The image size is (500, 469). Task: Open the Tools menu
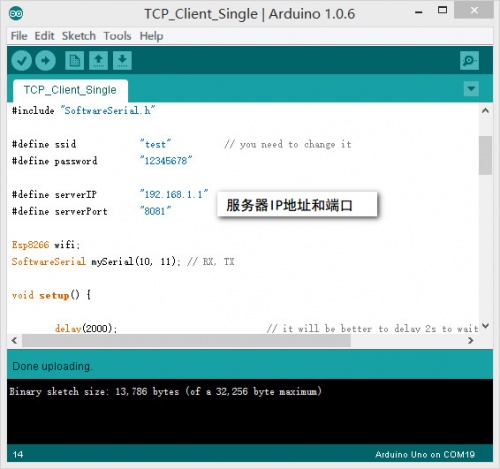[117, 36]
